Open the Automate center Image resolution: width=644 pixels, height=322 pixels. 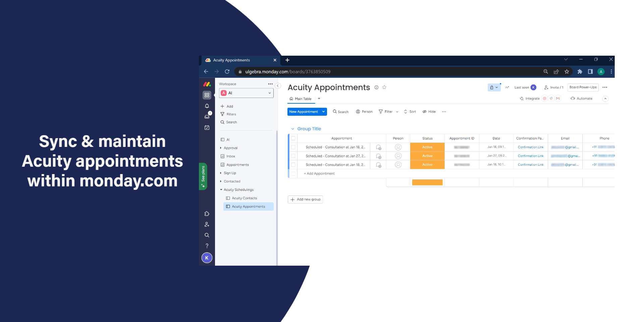click(582, 99)
